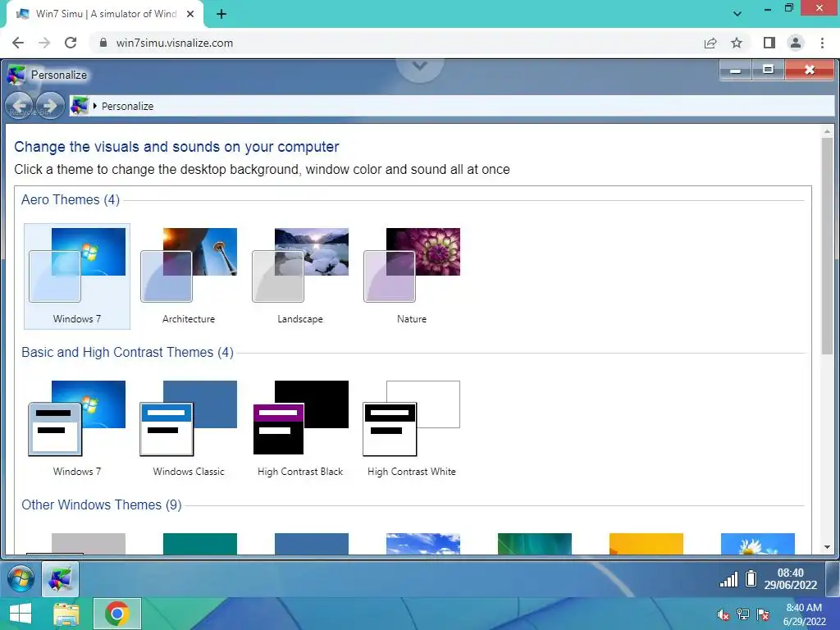Reload the Win7 Simu page
The height and width of the screenshot is (630, 840).
click(71, 43)
